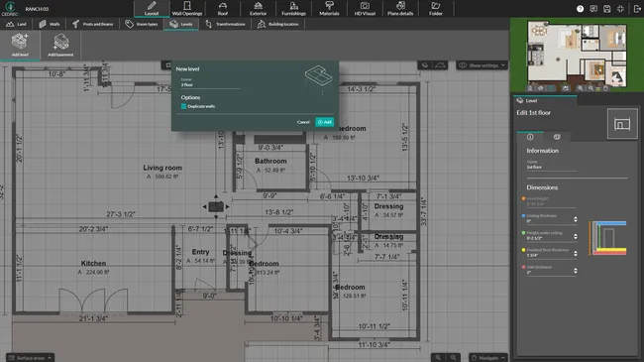Screen dimensions: 644x362
Task: Cancel the New level dialog
Action: point(303,122)
